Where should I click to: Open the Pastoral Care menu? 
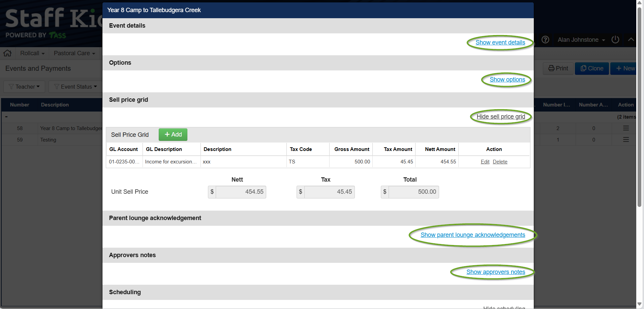coord(74,53)
